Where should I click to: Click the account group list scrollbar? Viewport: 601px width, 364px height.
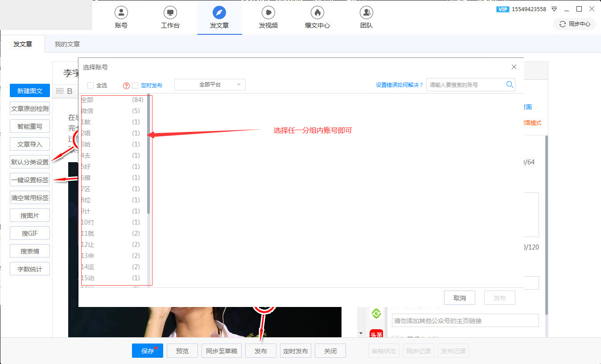tap(148, 156)
